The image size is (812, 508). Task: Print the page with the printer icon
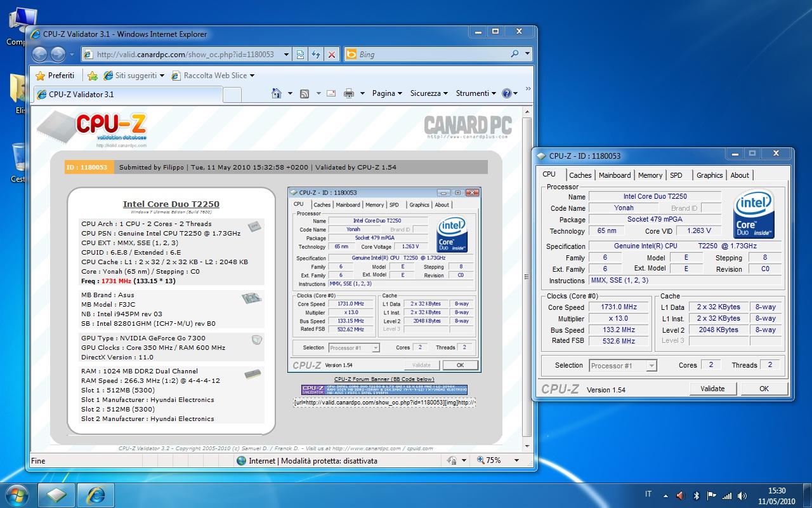[348, 93]
